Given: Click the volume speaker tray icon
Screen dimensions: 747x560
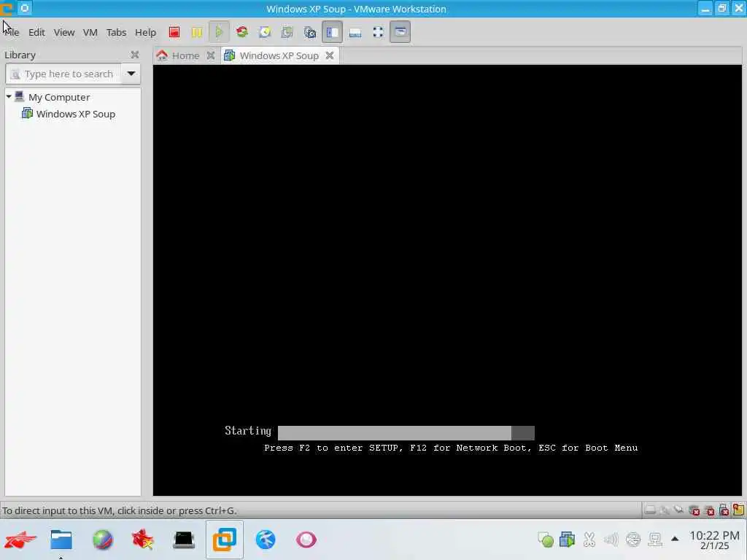Looking at the screenshot, I should (x=611, y=540).
